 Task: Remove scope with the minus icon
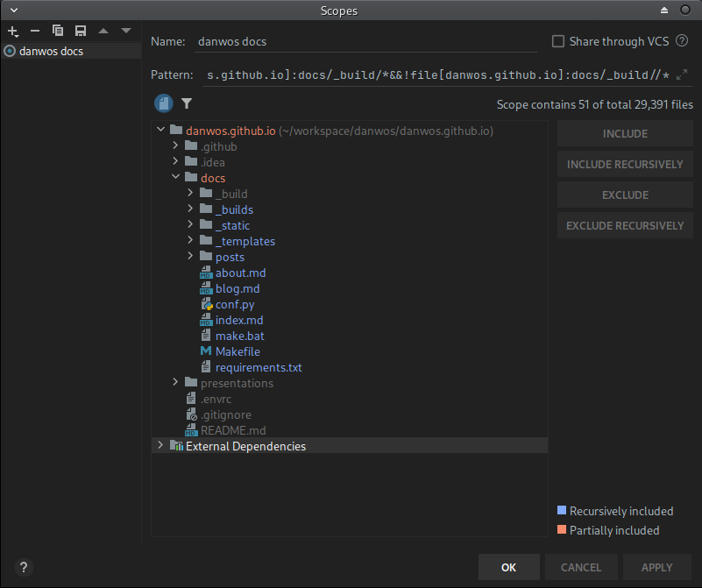[35, 31]
